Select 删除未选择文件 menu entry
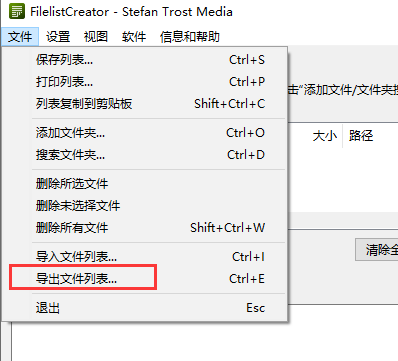The image size is (398, 361). (x=150, y=206)
